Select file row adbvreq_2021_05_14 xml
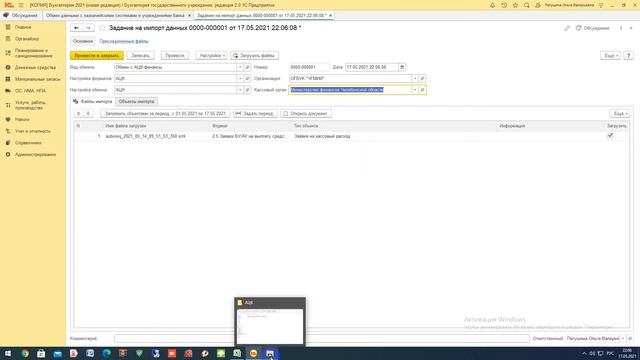The width and height of the screenshot is (640, 360). [351, 136]
